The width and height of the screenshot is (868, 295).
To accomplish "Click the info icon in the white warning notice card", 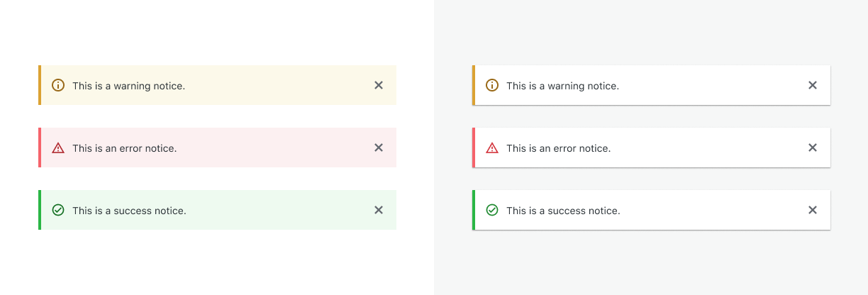I will click(492, 85).
